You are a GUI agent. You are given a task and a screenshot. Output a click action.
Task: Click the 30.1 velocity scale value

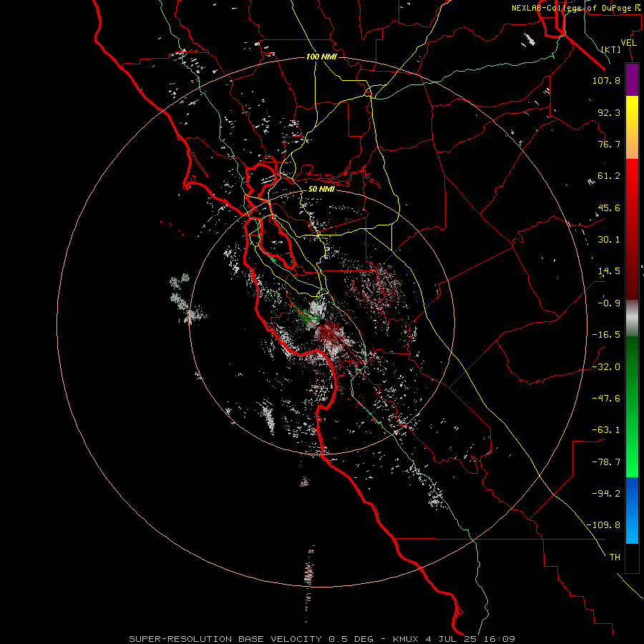pos(609,240)
